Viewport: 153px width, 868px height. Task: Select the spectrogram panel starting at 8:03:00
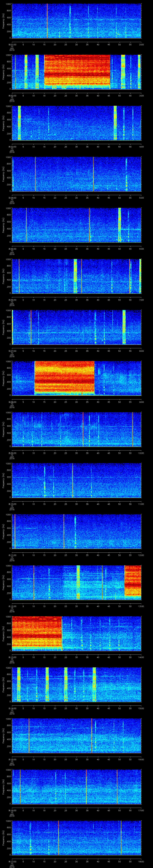(76, 123)
